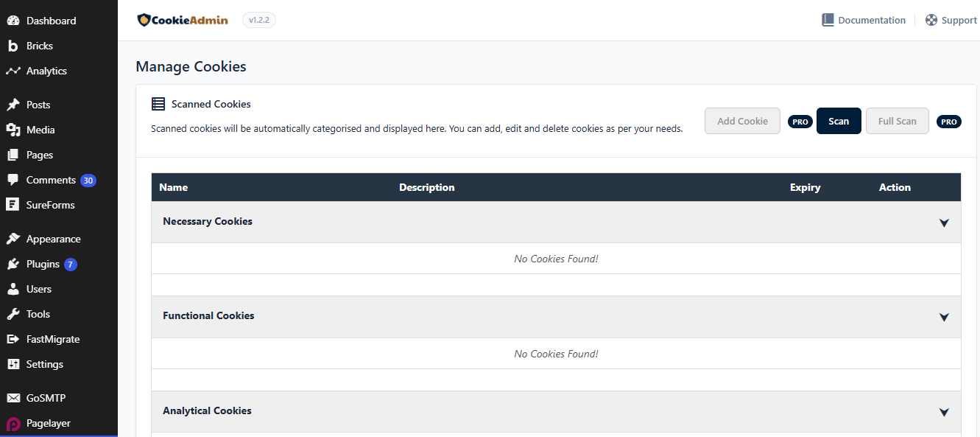Click the Analytics chart icon in sidebar

[x=13, y=71]
